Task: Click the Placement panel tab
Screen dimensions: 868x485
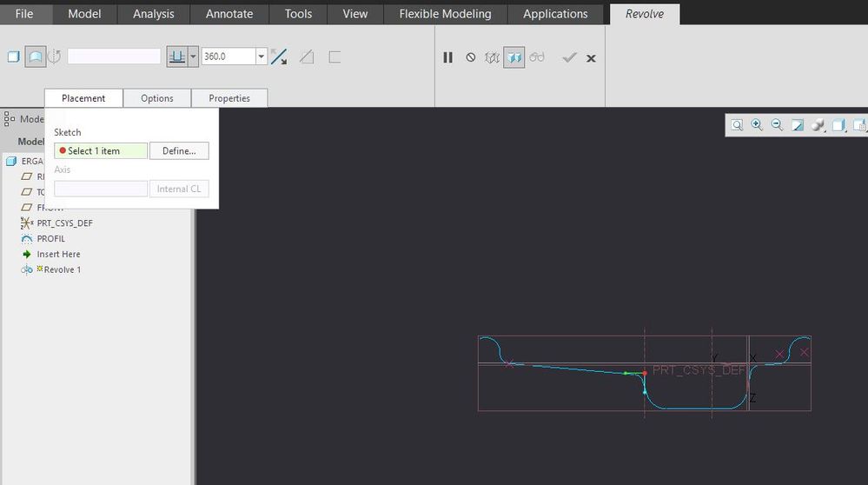Action: tap(83, 98)
